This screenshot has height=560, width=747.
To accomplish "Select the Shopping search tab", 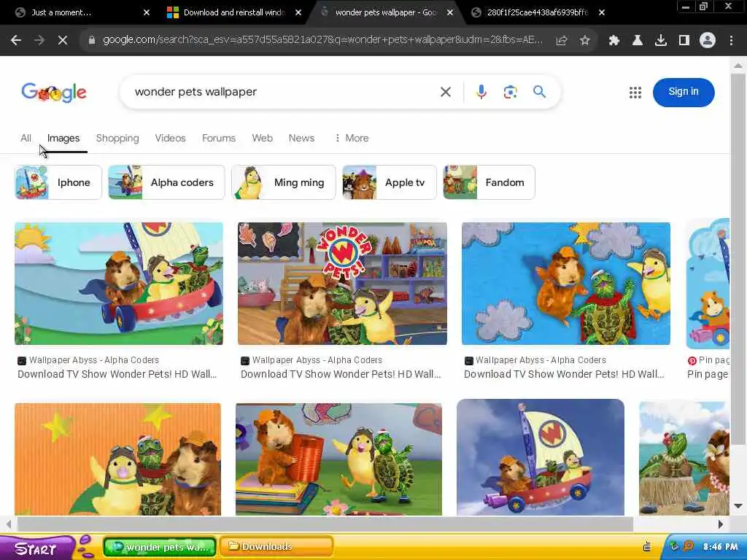I will [x=117, y=138].
